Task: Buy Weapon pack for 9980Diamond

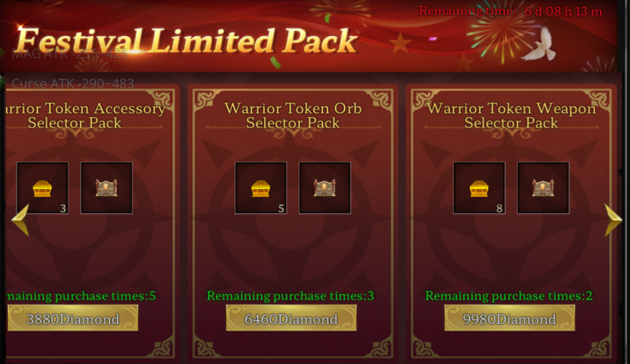Action: [x=509, y=318]
